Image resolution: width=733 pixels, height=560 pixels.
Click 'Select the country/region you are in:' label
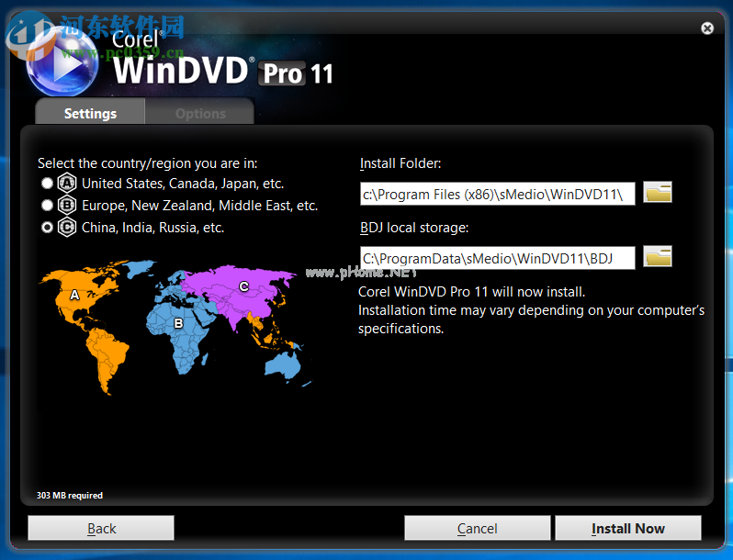147,163
